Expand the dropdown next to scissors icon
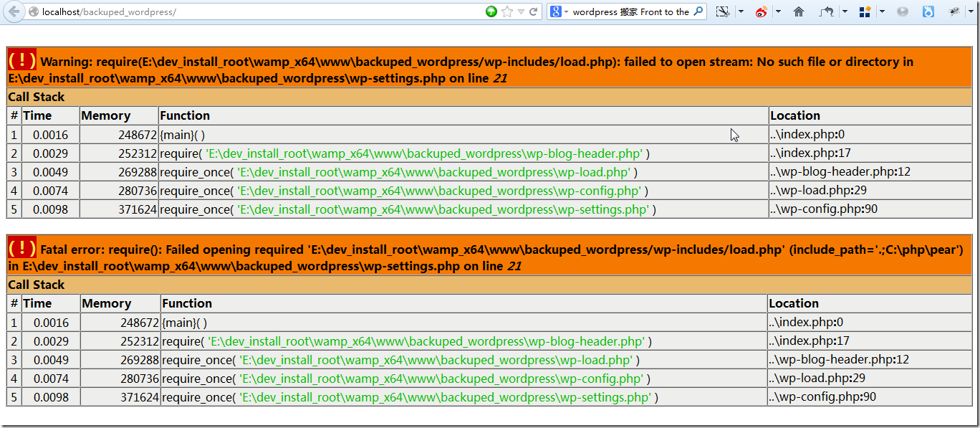This screenshot has height=428, width=980. point(741,11)
